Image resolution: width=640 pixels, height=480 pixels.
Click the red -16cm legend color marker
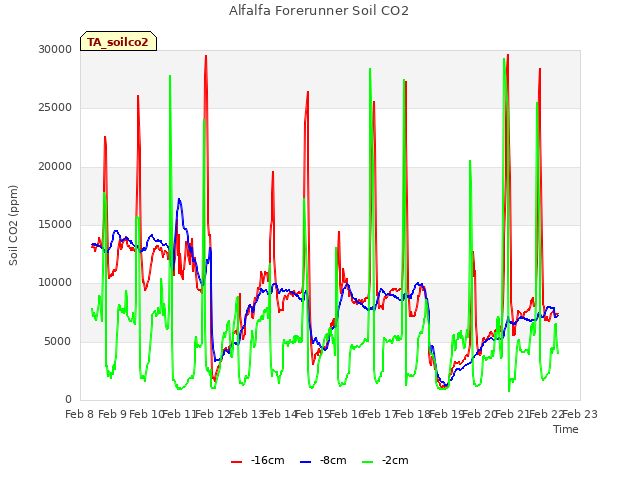pyautogui.click(x=236, y=462)
